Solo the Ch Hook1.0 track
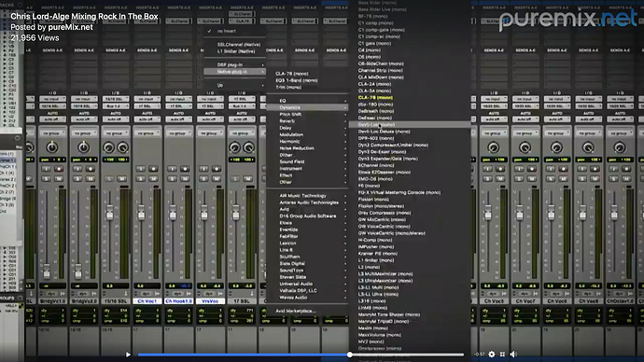This screenshot has width=644, height=362. (173, 178)
